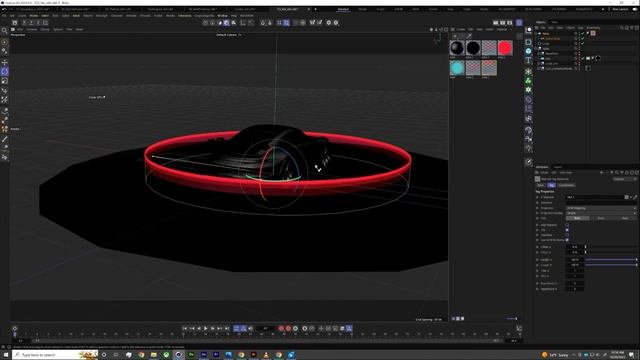Screen dimensions: 640x360
Task: Open the Layers tab beside Attributes
Action: tap(558, 167)
